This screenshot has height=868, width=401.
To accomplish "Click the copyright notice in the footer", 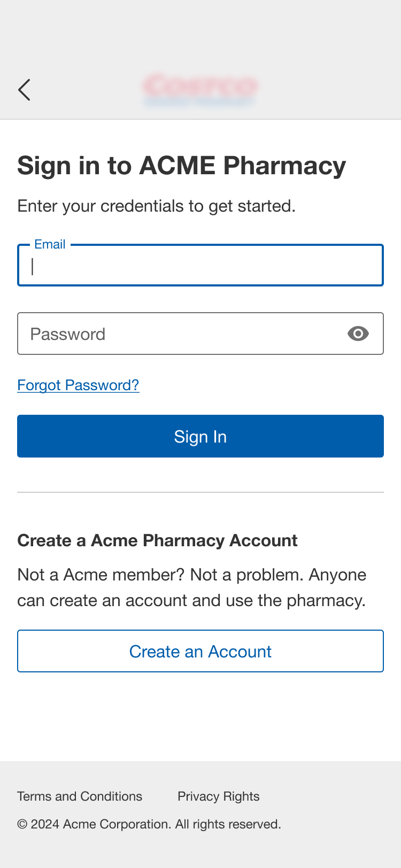I will [x=149, y=824].
